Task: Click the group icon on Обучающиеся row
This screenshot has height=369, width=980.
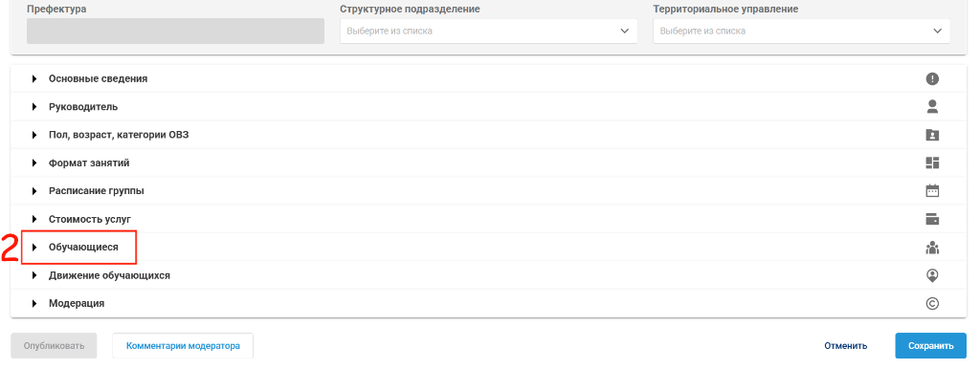Action: [x=932, y=248]
